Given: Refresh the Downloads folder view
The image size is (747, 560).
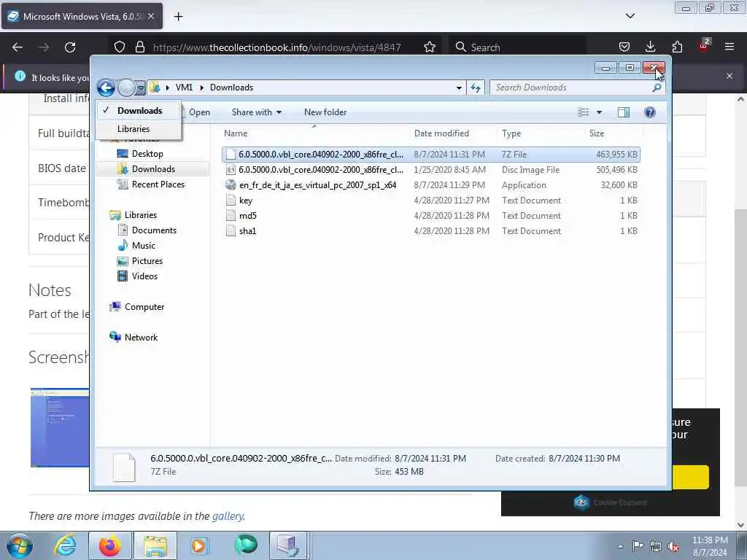Looking at the screenshot, I should [x=476, y=87].
